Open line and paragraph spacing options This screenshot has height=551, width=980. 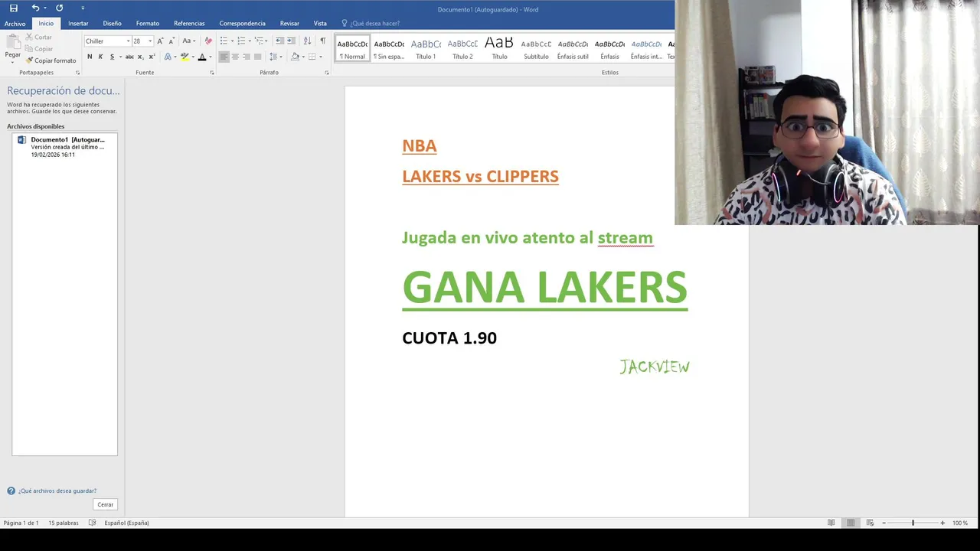tap(275, 57)
